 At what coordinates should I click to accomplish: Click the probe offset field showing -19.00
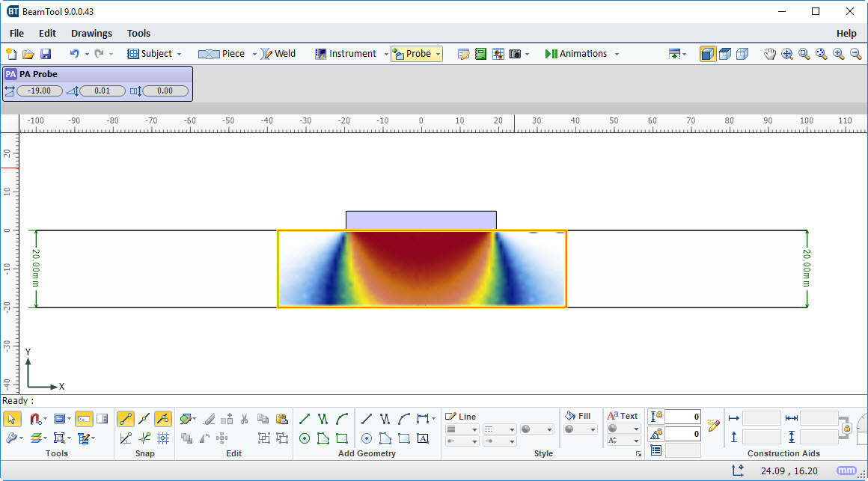point(40,91)
